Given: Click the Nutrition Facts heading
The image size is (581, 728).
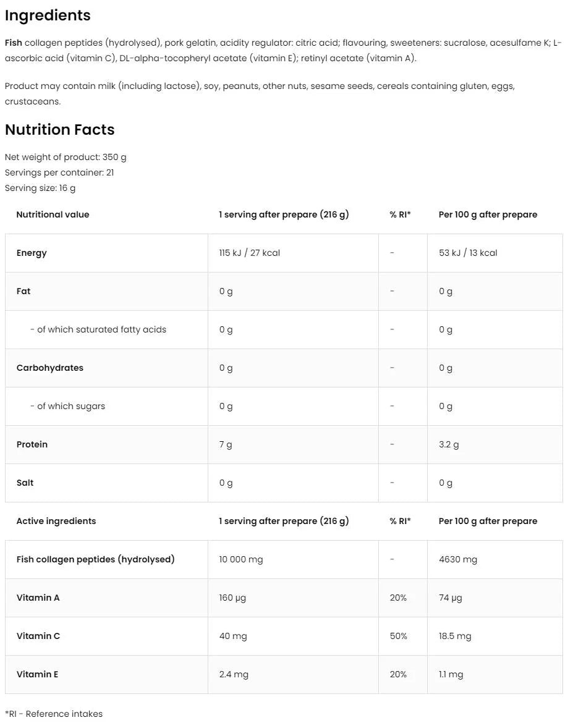Looking at the screenshot, I should [x=59, y=130].
